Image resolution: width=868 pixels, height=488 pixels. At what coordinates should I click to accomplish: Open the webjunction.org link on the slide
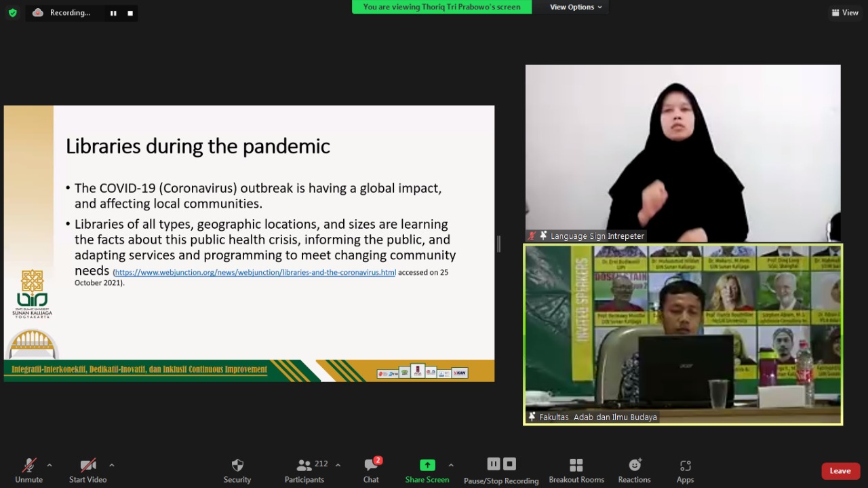pyautogui.click(x=256, y=273)
